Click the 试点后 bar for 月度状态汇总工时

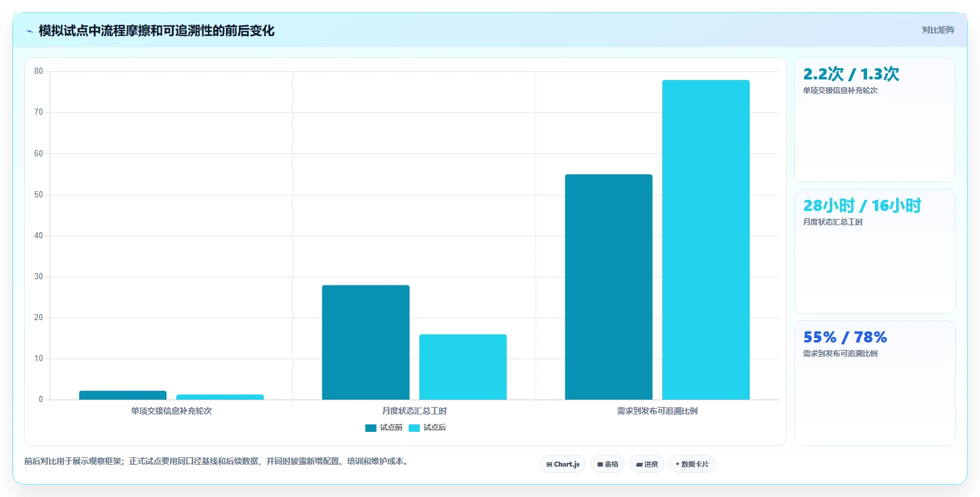click(463, 367)
